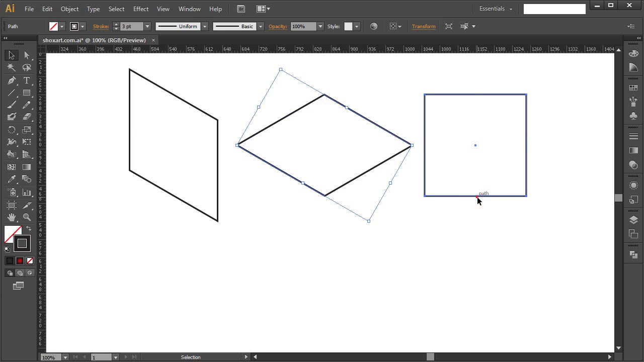The width and height of the screenshot is (644, 362).
Task: Open the graphic Style dropdown
Action: [x=357, y=27]
